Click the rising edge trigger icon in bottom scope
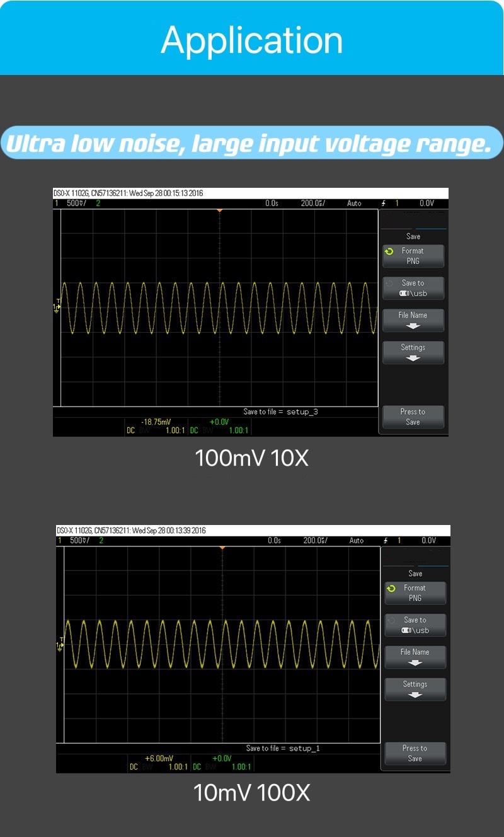This screenshot has height=837, width=504. point(386,541)
